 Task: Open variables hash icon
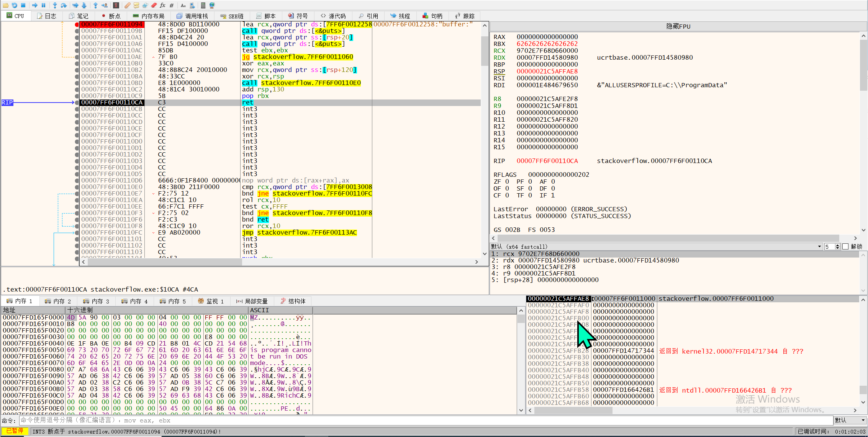pyautogui.click(x=171, y=5)
